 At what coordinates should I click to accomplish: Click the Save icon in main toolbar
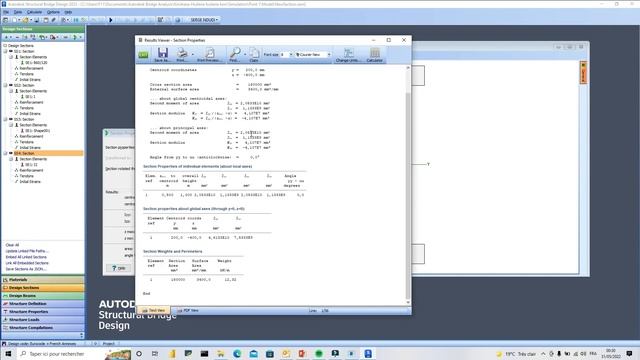[36, 20]
